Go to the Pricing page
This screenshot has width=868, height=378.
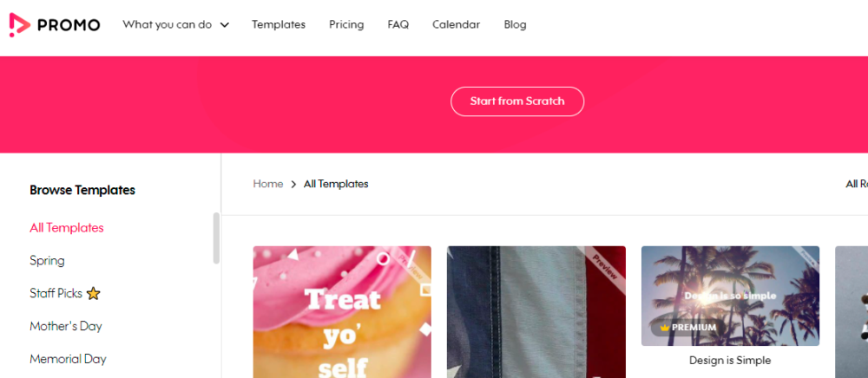346,25
